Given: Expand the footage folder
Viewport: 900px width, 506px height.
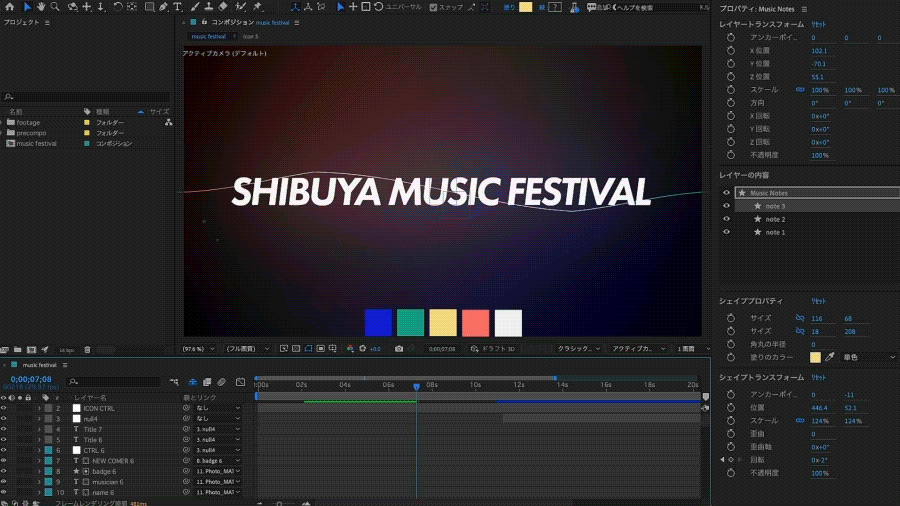Looking at the screenshot, I should [x=2, y=122].
